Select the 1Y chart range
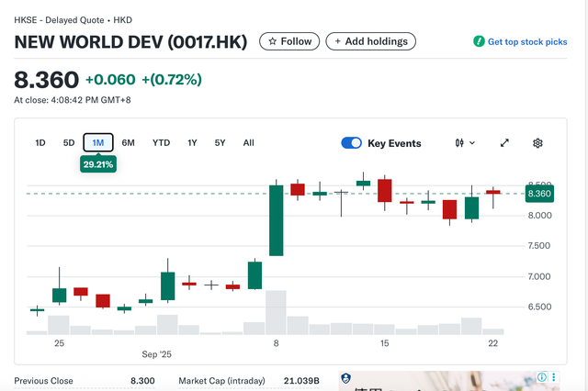This screenshot has height=391, width=588. click(x=192, y=142)
